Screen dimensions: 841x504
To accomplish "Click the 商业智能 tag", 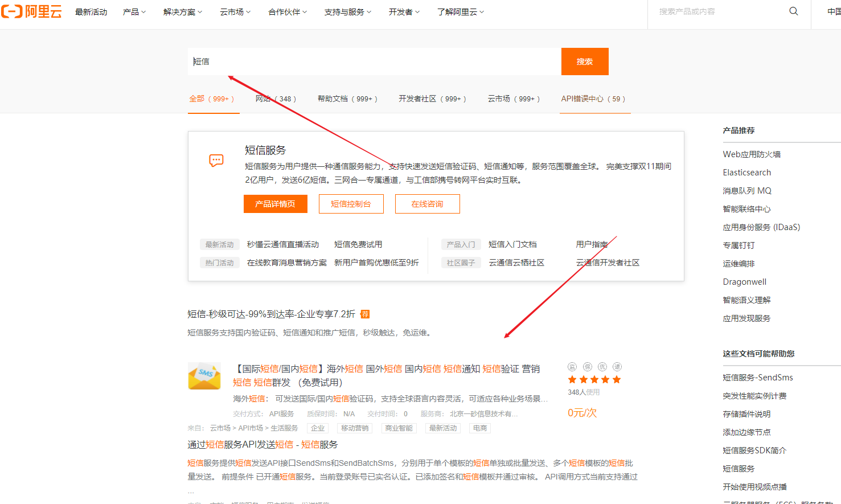I will click(399, 428).
